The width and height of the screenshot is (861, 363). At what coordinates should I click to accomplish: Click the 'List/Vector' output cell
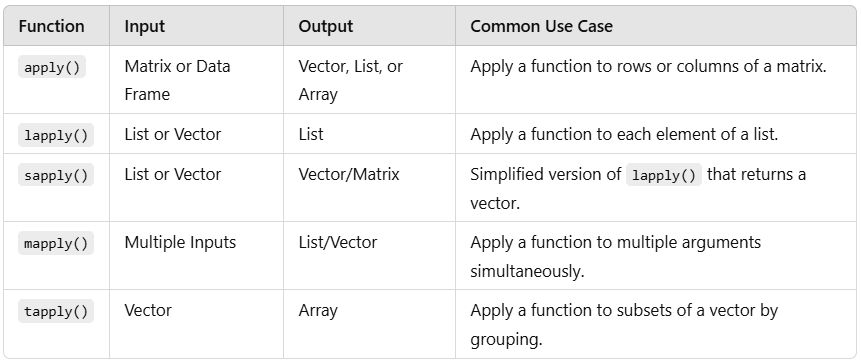tap(338, 242)
